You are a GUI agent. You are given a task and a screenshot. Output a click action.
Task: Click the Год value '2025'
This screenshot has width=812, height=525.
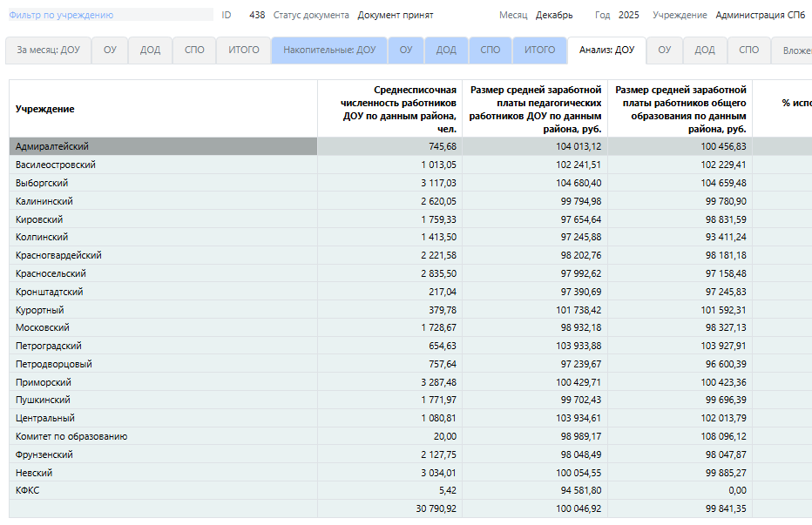pyautogui.click(x=628, y=15)
